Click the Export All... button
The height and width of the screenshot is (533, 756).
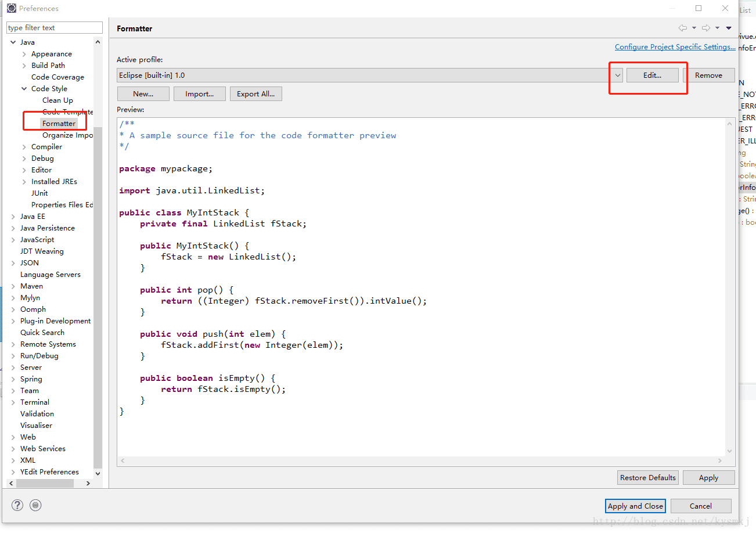[256, 93]
